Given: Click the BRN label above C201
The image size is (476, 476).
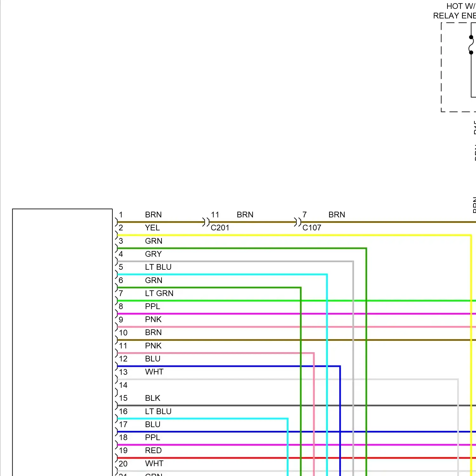Looking at the screenshot, I should tap(245, 215).
